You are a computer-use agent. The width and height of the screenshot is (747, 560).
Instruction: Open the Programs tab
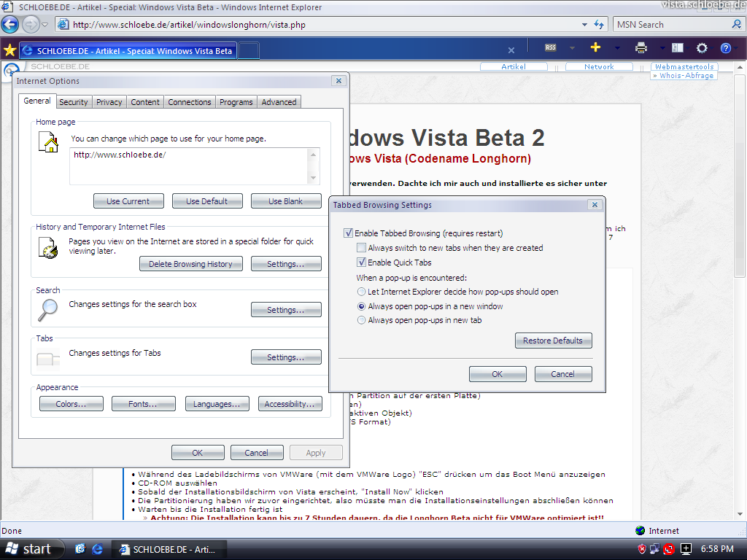click(236, 102)
